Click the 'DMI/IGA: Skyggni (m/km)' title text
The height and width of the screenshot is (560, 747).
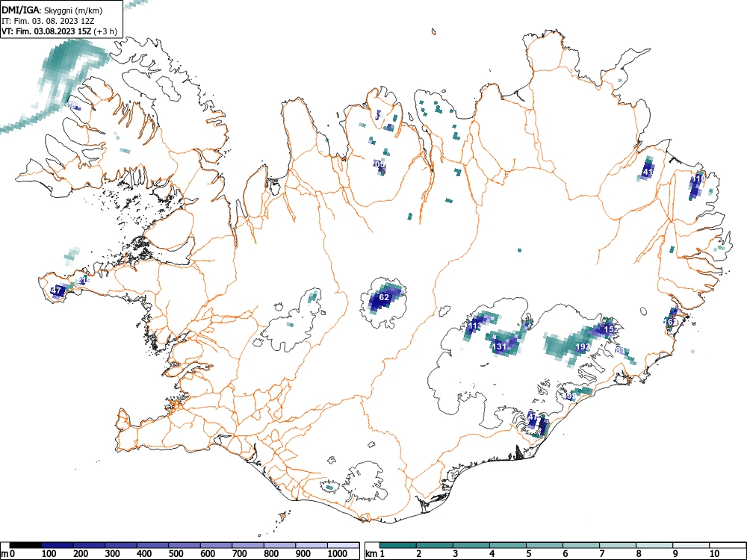tap(52, 10)
